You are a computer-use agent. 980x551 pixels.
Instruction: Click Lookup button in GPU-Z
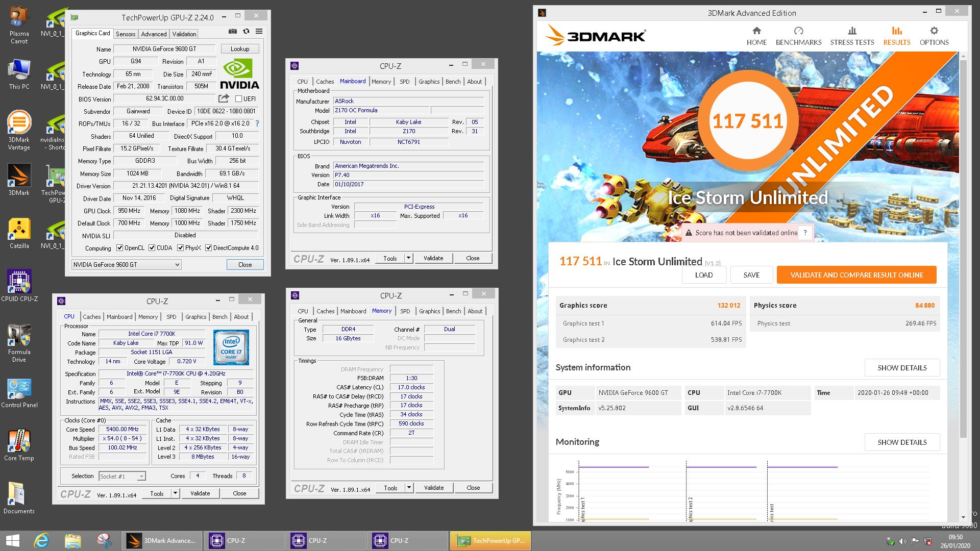[240, 49]
